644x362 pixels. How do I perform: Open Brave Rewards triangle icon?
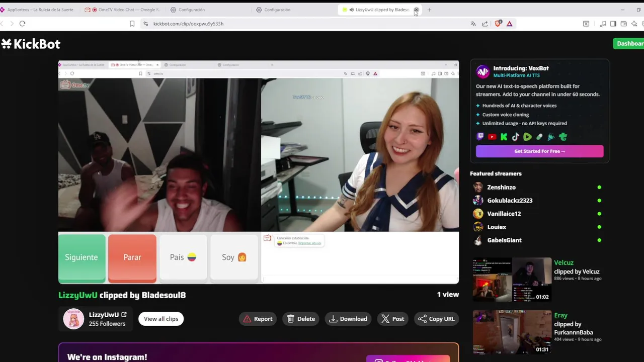point(509,24)
